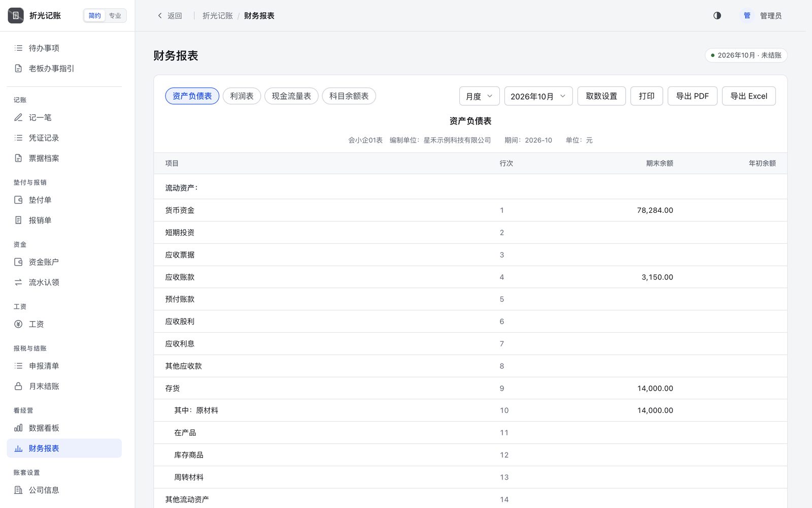Screen dimensions: 812x508
Task: Open 报销单 receipt icon
Action: pos(18,220)
